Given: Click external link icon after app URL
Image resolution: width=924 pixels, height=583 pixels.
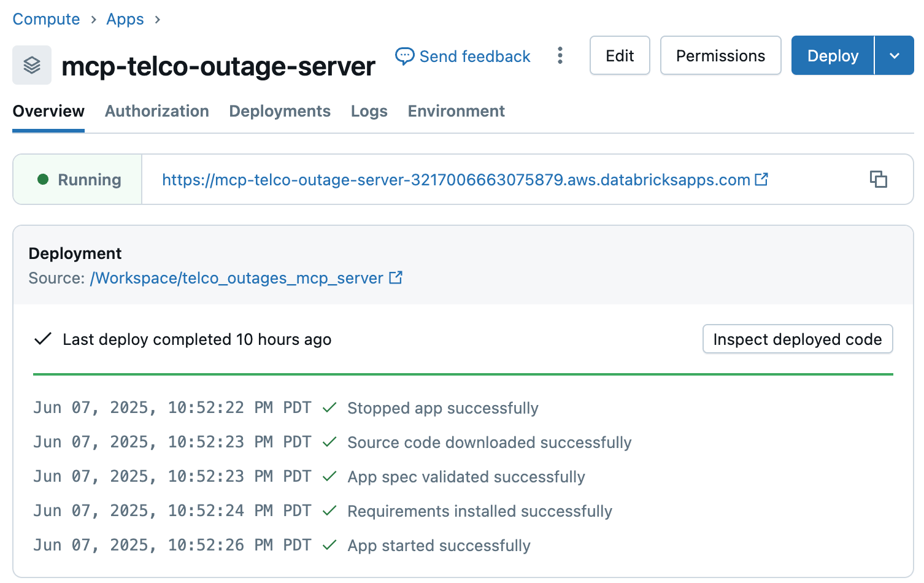Looking at the screenshot, I should tap(761, 179).
